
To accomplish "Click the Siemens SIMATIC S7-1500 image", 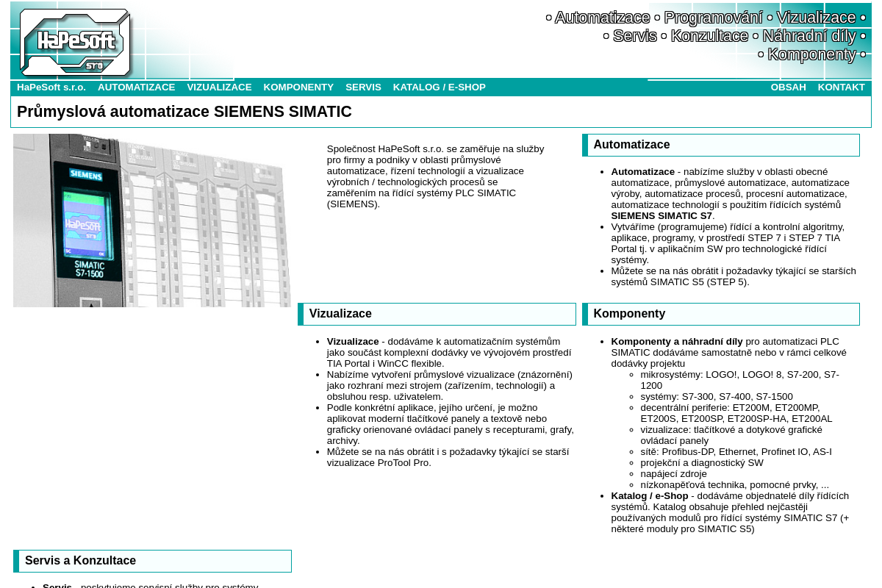I will (152, 220).
